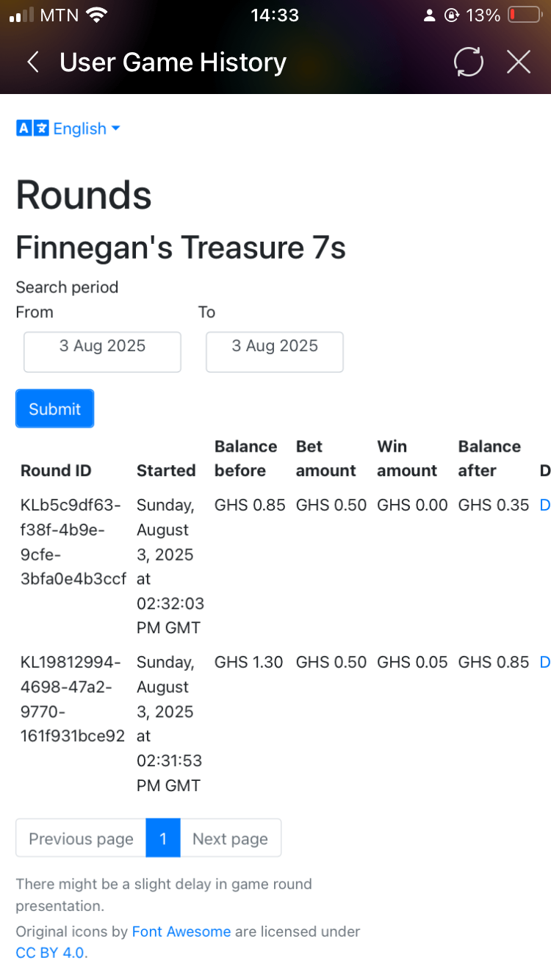Open details link for second round row

click(544, 663)
